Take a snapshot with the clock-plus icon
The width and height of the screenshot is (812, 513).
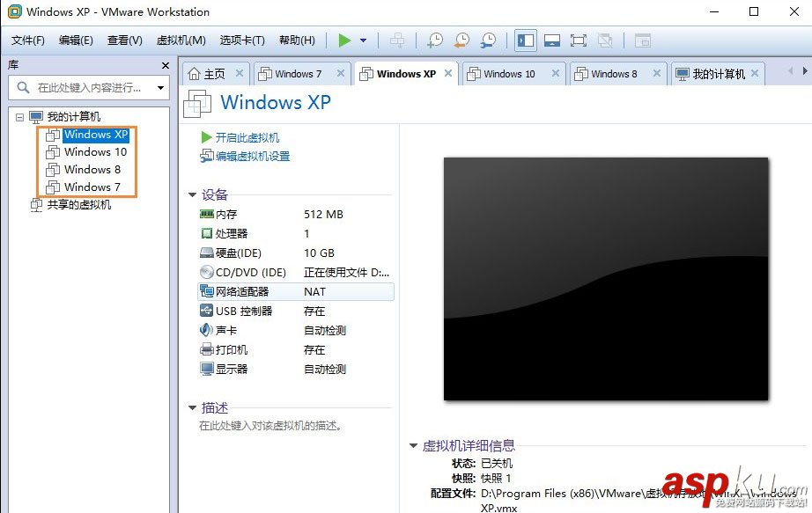pyautogui.click(x=435, y=40)
